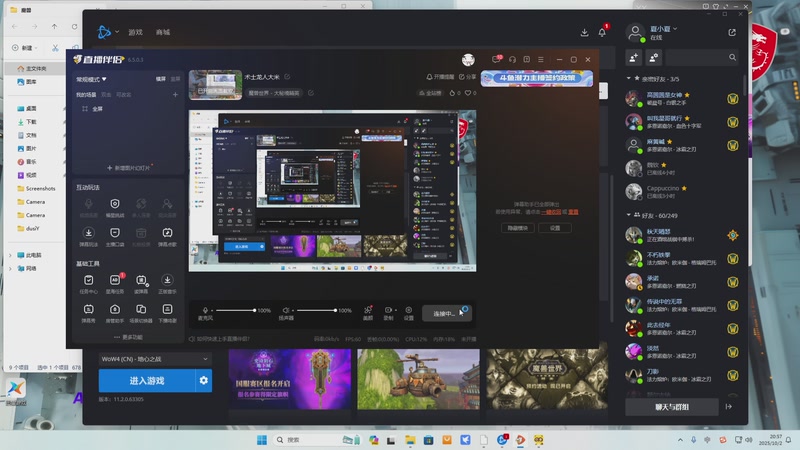This screenshot has height=450, width=800.
Task: Select the 我的场景 tab
Action: pos(86,95)
